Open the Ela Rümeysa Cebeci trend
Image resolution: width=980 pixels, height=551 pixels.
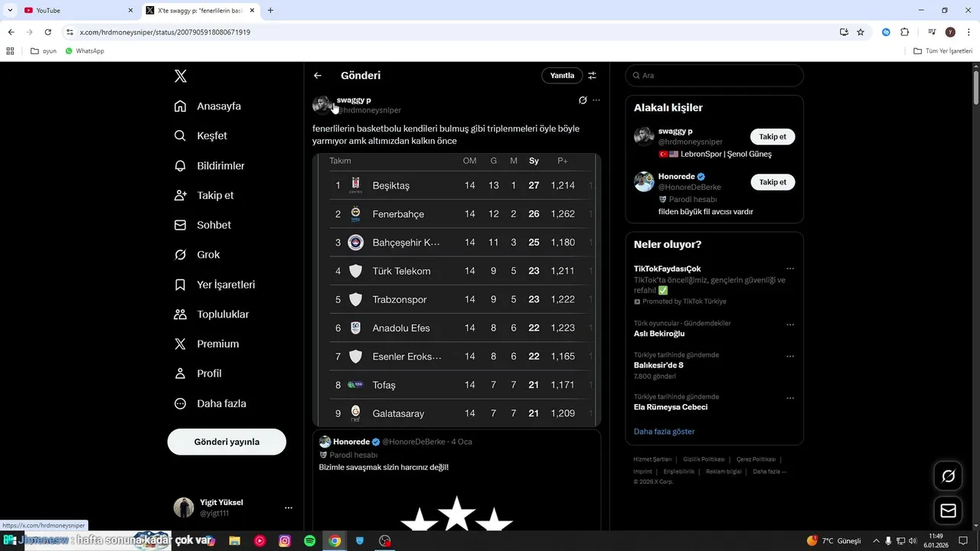tap(671, 407)
